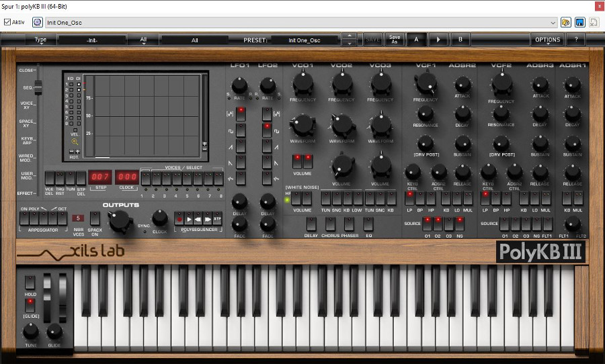Switch panel to VOICE_XY view
605x364 pixels.
coord(28,105)
